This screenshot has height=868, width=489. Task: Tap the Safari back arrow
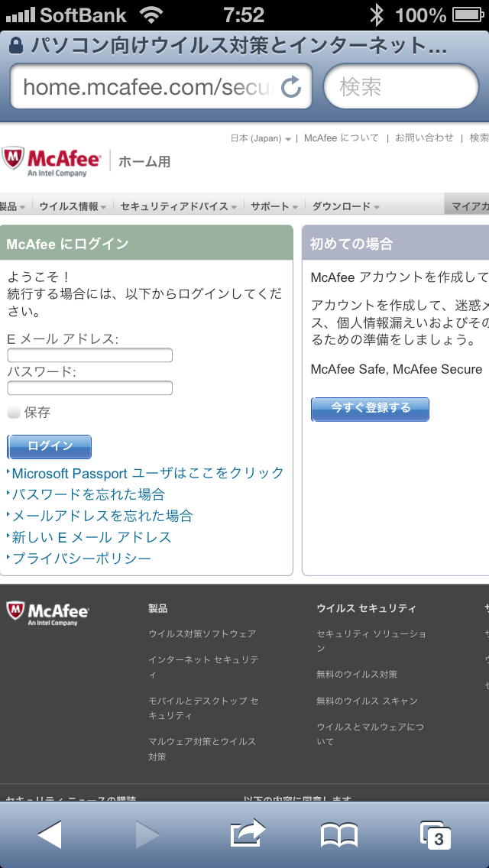coord(50,834)
